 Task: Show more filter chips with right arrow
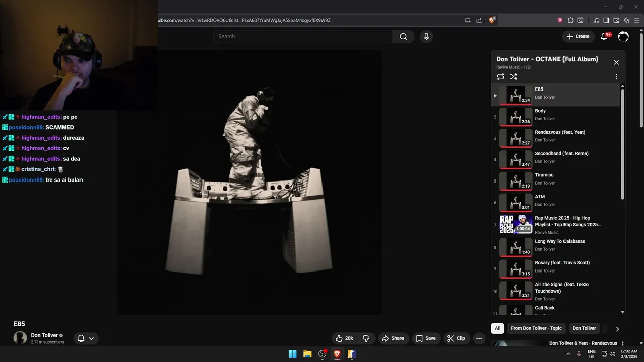[617, 329]
